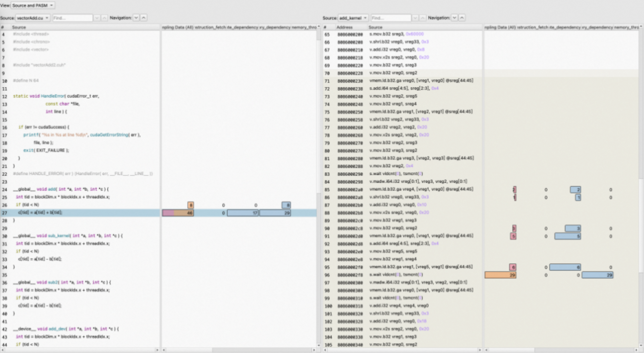Select source line 27 c[tid] = a[tid] + b[tid]
644x353 pixels.
tap(40, 212)
